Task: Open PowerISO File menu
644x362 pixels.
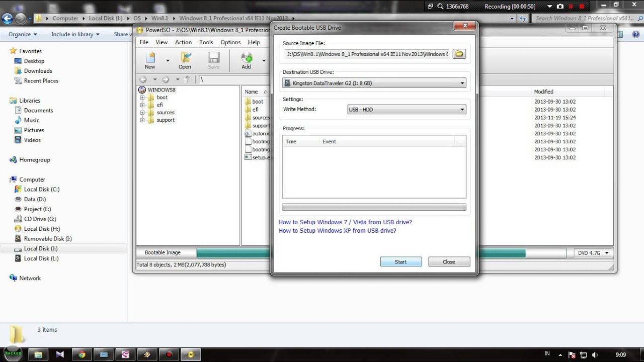Action: click(144, 42)
